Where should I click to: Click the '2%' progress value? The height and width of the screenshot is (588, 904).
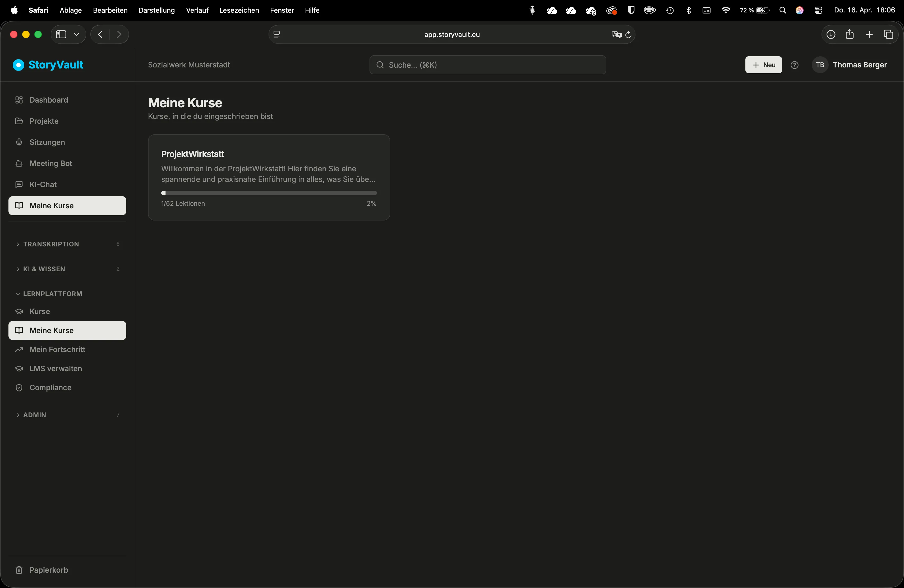(371, 204)
